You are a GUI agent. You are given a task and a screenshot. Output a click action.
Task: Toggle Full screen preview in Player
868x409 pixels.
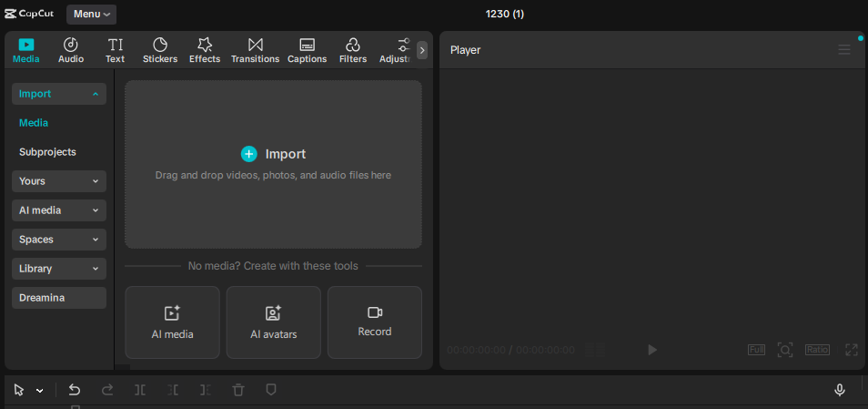[x=756, y=350]
